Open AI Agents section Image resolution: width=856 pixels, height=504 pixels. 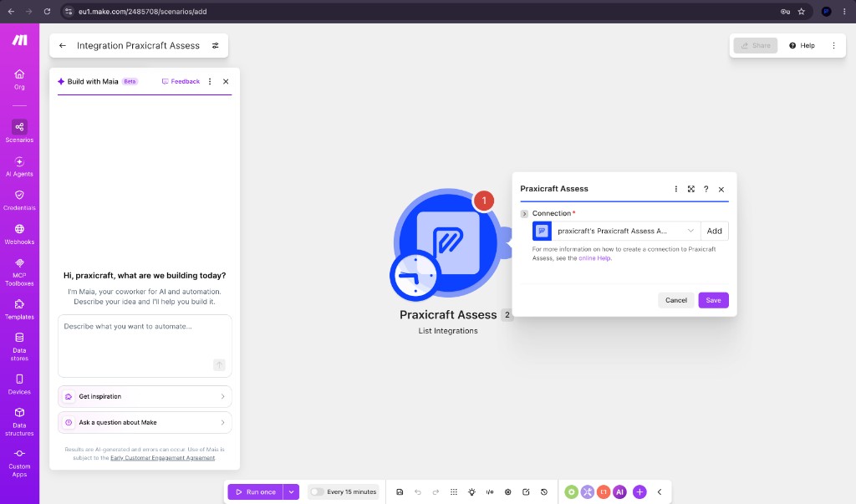[19, 166]
